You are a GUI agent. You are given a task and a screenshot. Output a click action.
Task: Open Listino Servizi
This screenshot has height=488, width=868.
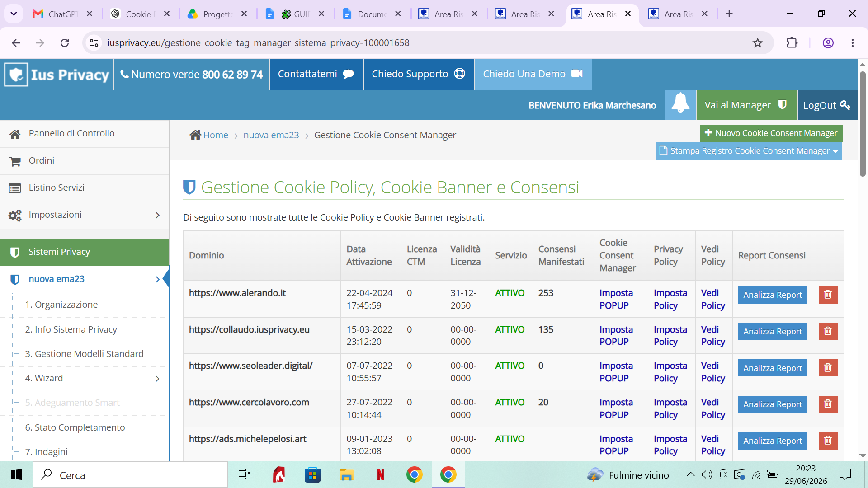pos(85,188)
